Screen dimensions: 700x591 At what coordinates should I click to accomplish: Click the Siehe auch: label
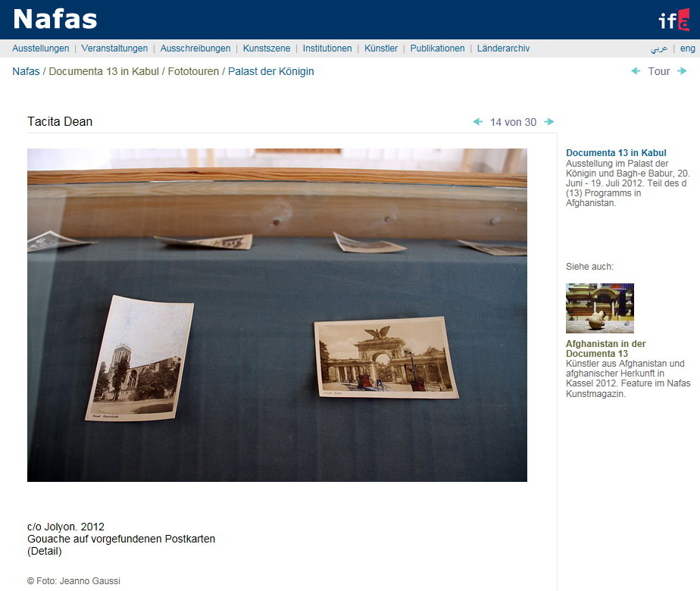[589, 267]
